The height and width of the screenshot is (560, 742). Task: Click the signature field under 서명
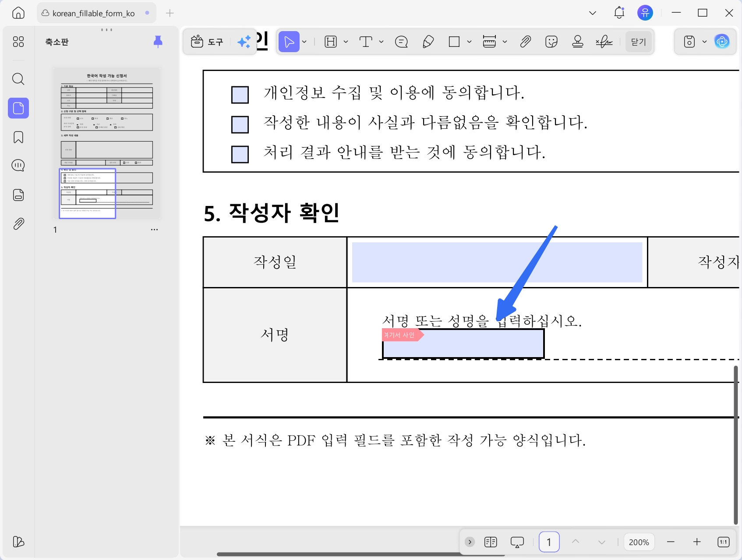tap(463, 344)
